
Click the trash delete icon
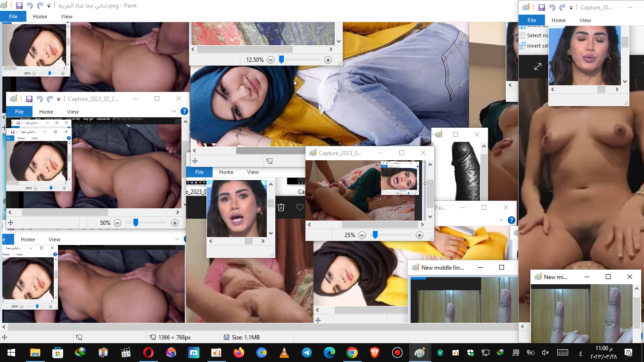[281, 207]
